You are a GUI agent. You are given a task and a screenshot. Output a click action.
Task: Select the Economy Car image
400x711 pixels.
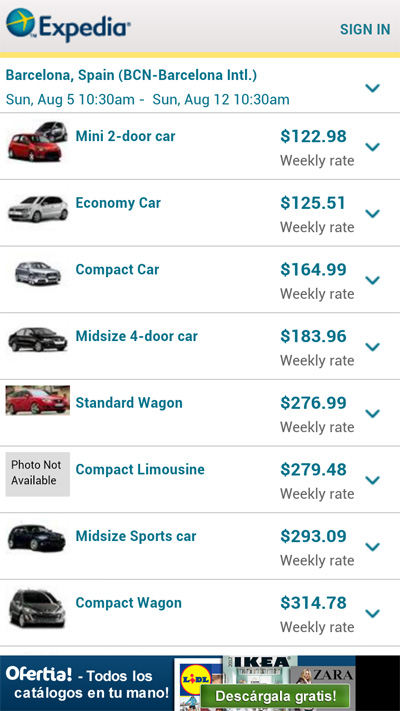(x=38, y=209)
